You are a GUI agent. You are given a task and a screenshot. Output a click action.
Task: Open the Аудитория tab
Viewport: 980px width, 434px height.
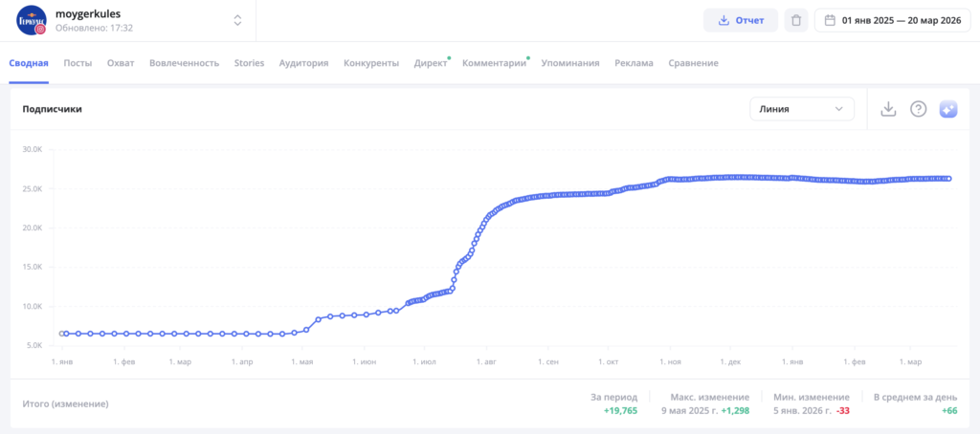[303, 63]
